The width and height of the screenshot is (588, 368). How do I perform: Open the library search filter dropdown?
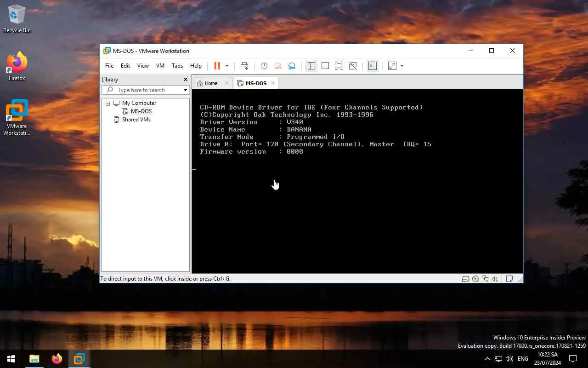coord(185,90)
